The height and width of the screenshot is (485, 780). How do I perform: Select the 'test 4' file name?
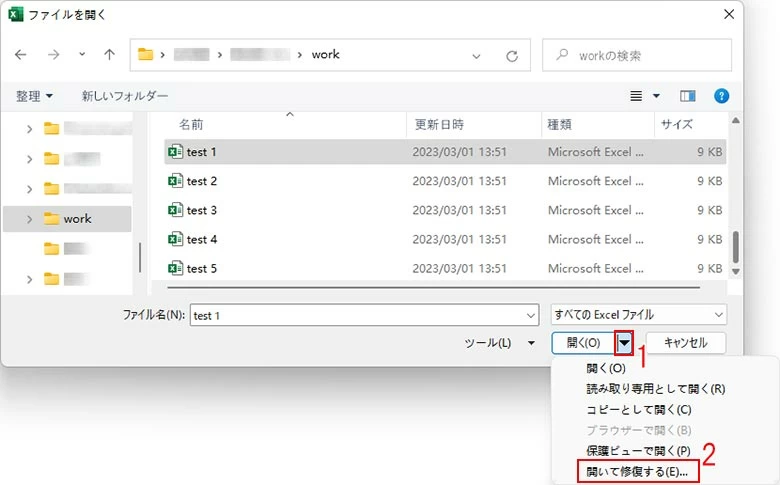coord(201,239)
